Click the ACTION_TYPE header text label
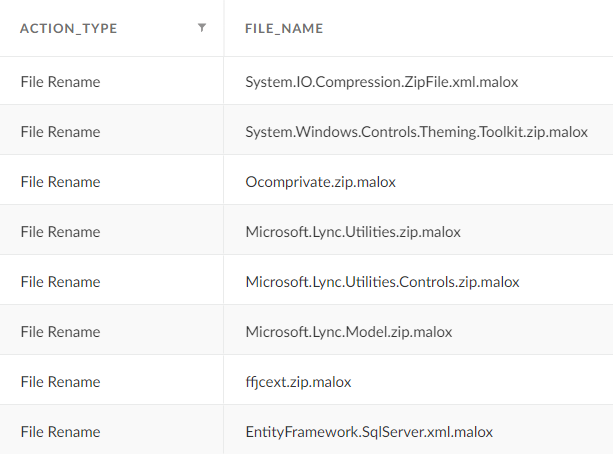This screenshot has height=454, width=613. pos(68,29)
